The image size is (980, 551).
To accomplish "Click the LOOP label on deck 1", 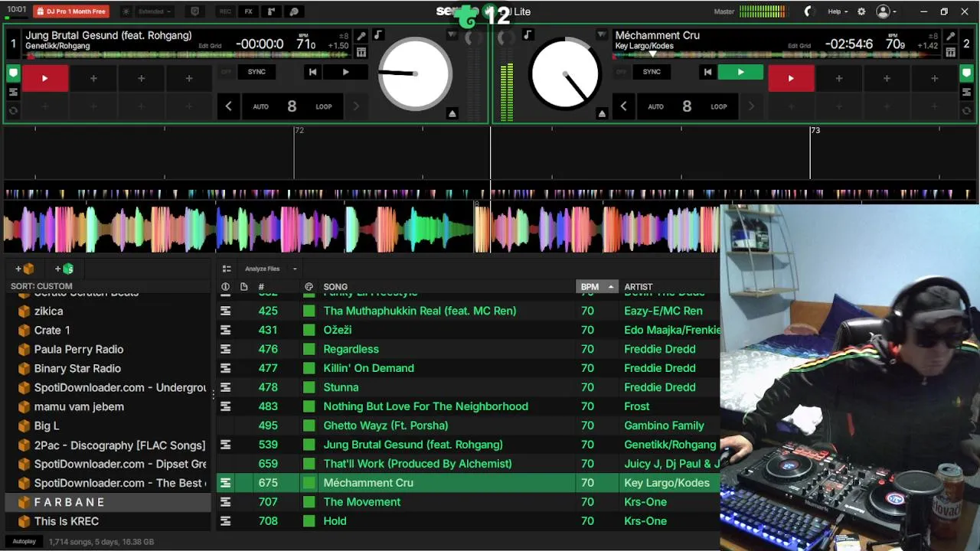I will coord(324,106).
